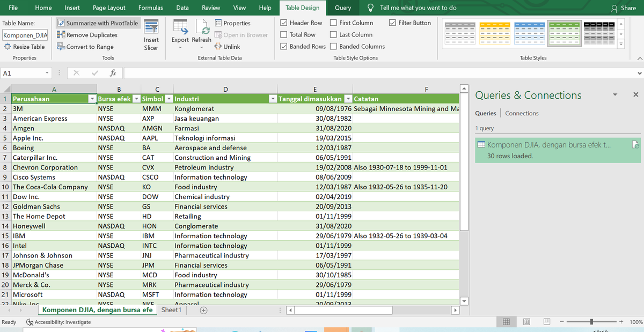644x332 pixels.
Task: Click Insert Slicer icon
Action: (151, 27)
